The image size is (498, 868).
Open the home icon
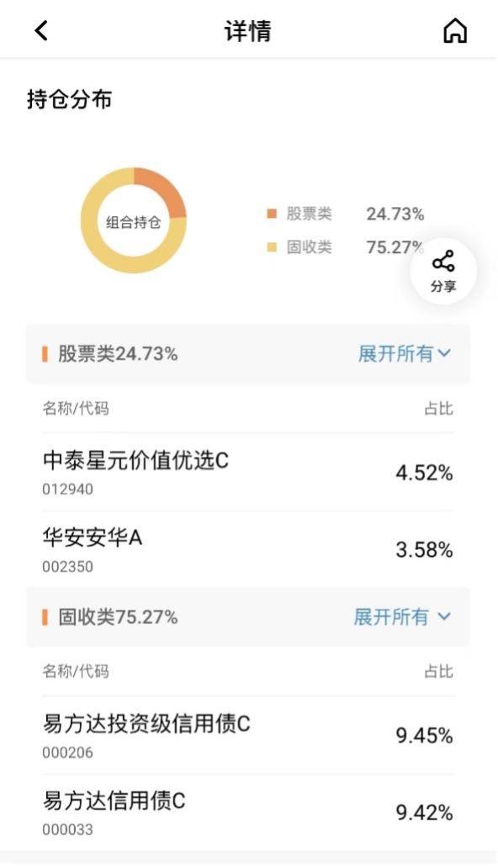tap(455, 30)
